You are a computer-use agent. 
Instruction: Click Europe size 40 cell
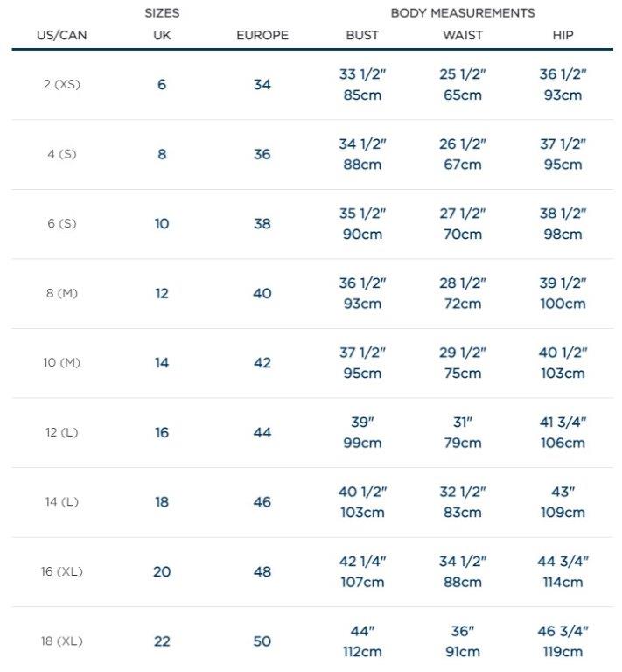tap(262, 293)
